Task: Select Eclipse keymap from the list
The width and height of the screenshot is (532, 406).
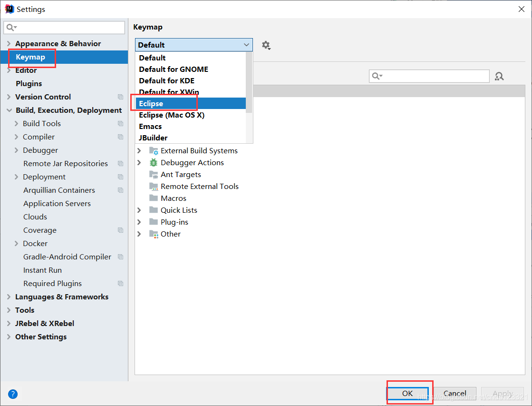Action: click(x=190, y=104)
